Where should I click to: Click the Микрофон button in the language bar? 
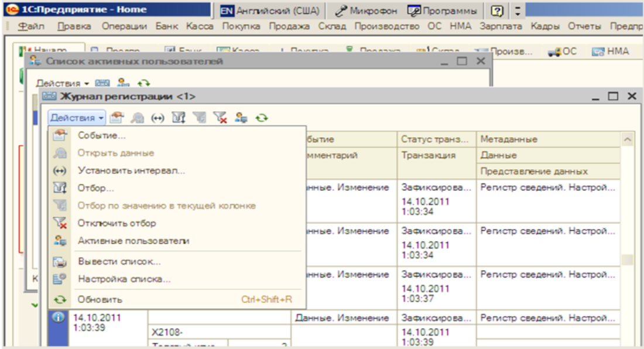click(x=366, y=11)
